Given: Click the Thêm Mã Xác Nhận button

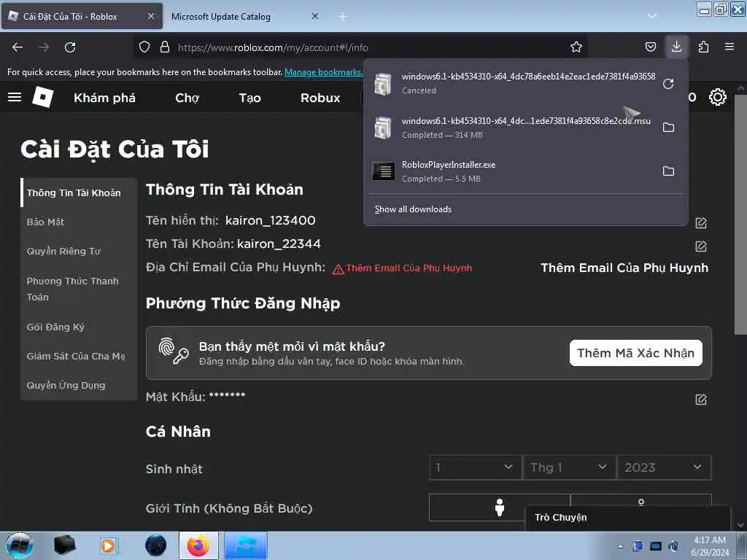Looking at the screenshot, I should pyautogui.click(x=635, y=353).
